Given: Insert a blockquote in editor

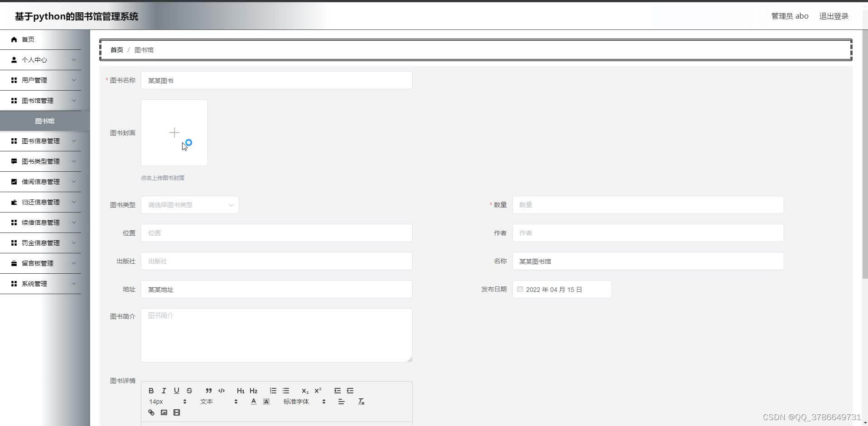Looking at the screenshot, I should pyautogui.click(x=208, y=391).
